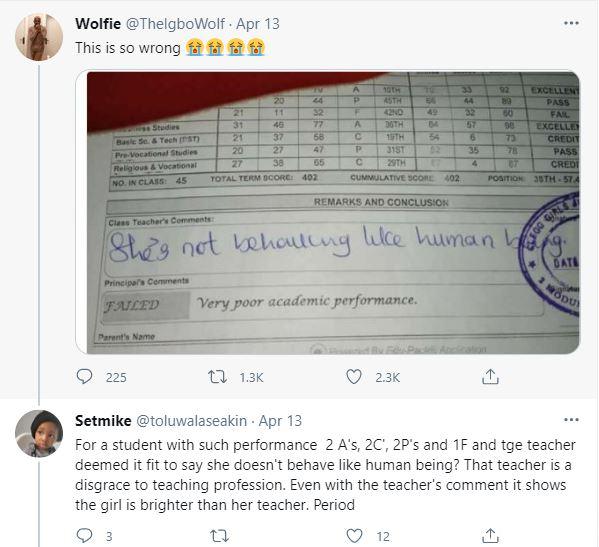Open more options on Wolfie's tweet

point(571,23)
